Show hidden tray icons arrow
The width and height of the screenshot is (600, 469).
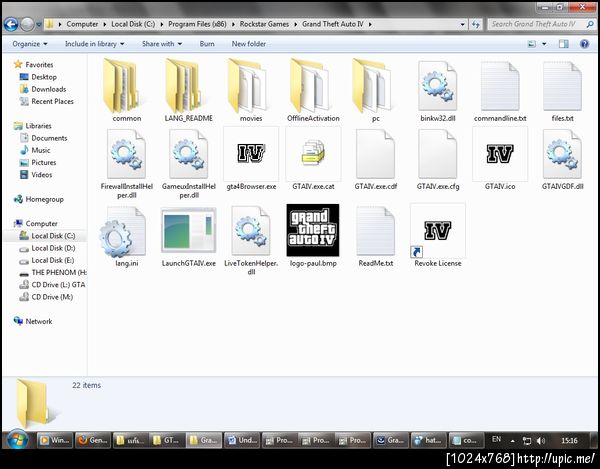[512, 441]
